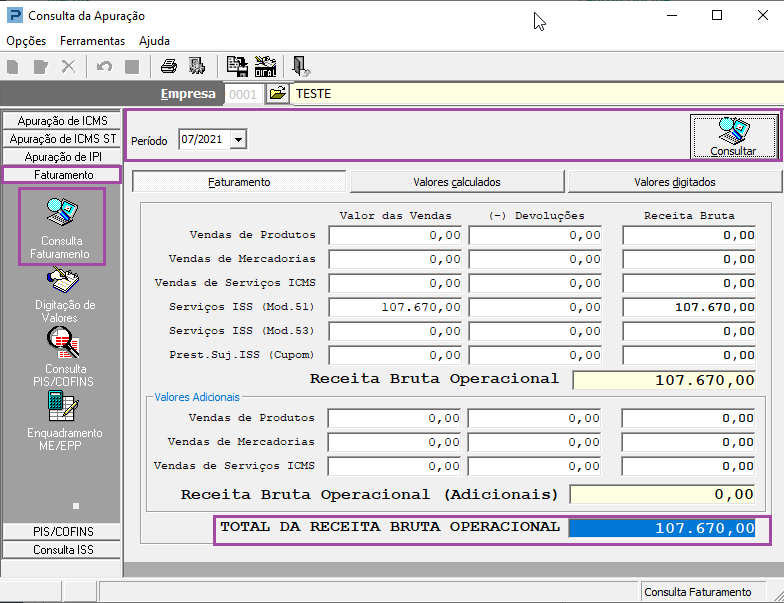The width and height of the screenshot is (784, 603).
Task: Open the Ajuda menu
Action: point(154,41)
